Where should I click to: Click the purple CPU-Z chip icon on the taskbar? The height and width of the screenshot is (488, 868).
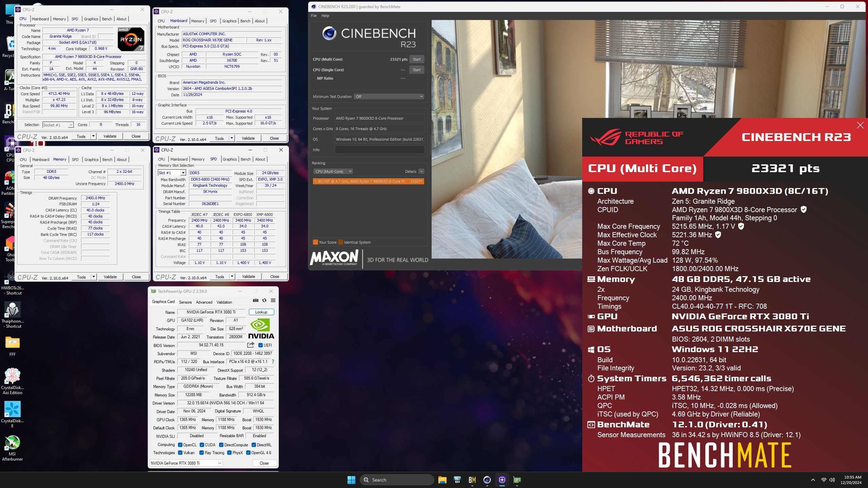click(502, 480)
